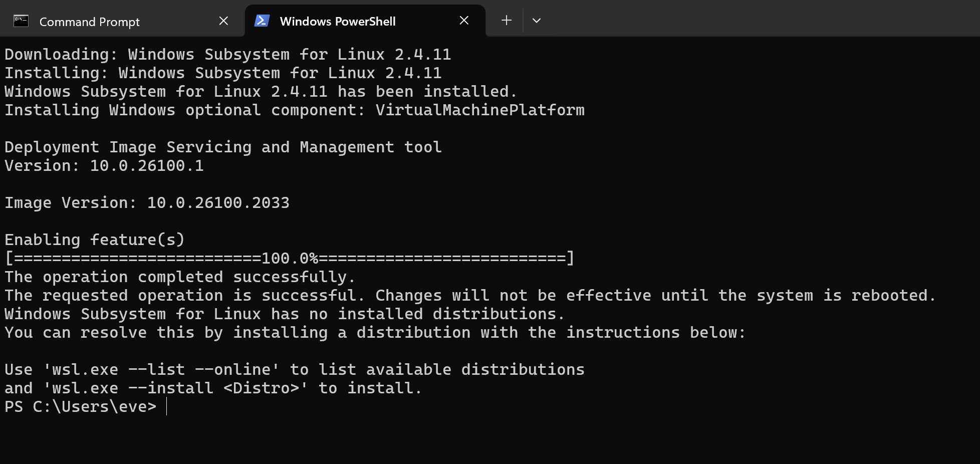Click the 'Enabling feature(s)' line
The height and width of the screenshot is (464, 980).
(x=95, y=240)
